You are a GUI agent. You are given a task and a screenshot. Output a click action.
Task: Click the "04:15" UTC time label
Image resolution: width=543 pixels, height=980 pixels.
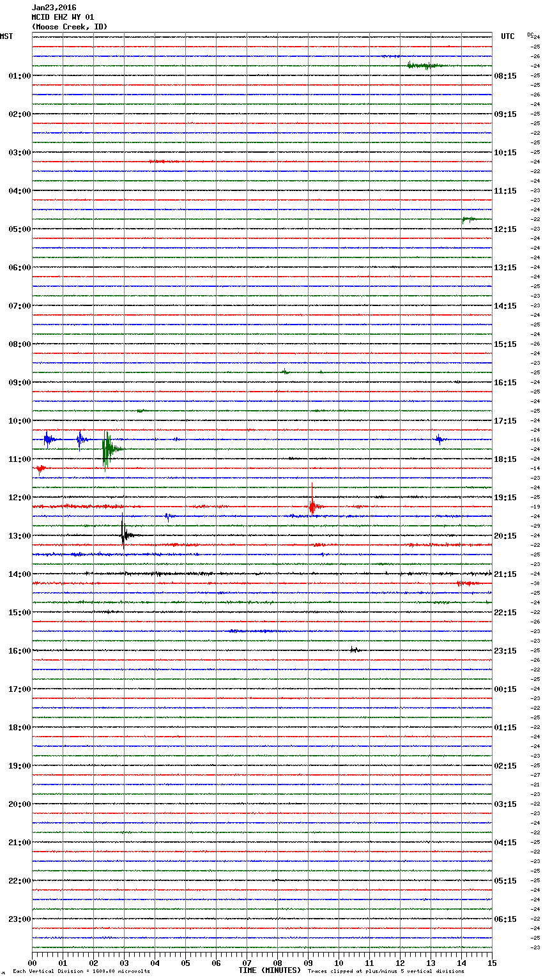tap(505, 843)
